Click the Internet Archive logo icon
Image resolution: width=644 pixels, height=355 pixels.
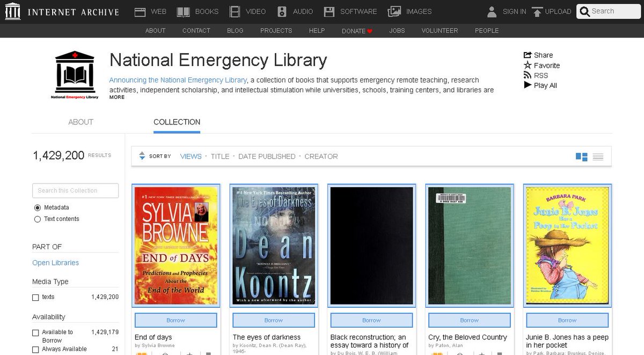12,11
